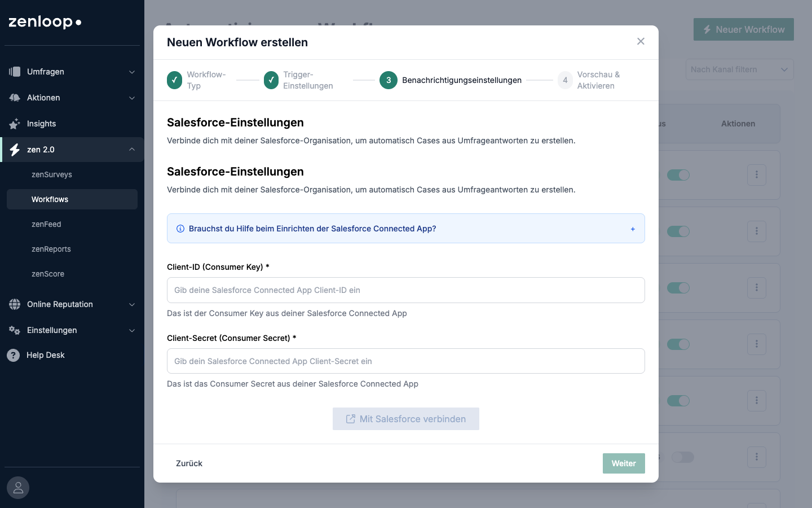Viewport: 812px width, 508px height.
Task: Click the info icon in the Salesforce help banner
Action: (x=180, y=229)
